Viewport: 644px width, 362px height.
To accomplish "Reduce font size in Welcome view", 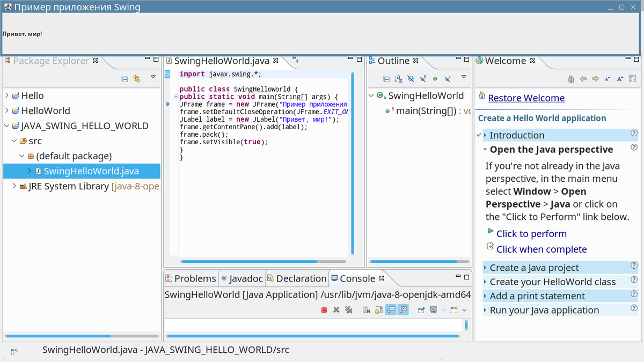I will click(608, 79).
